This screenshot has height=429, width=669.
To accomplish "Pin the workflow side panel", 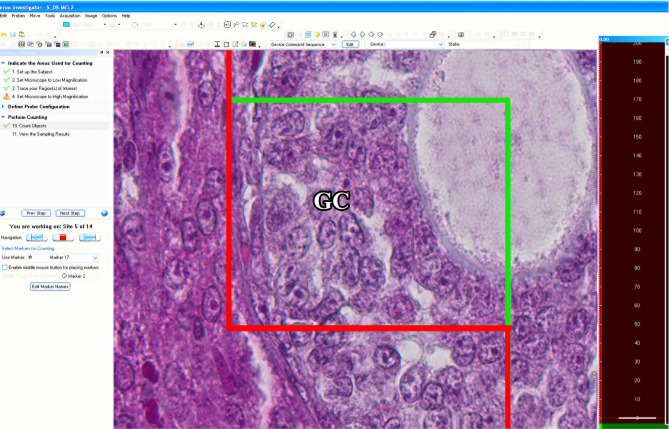I will point(102,53).
